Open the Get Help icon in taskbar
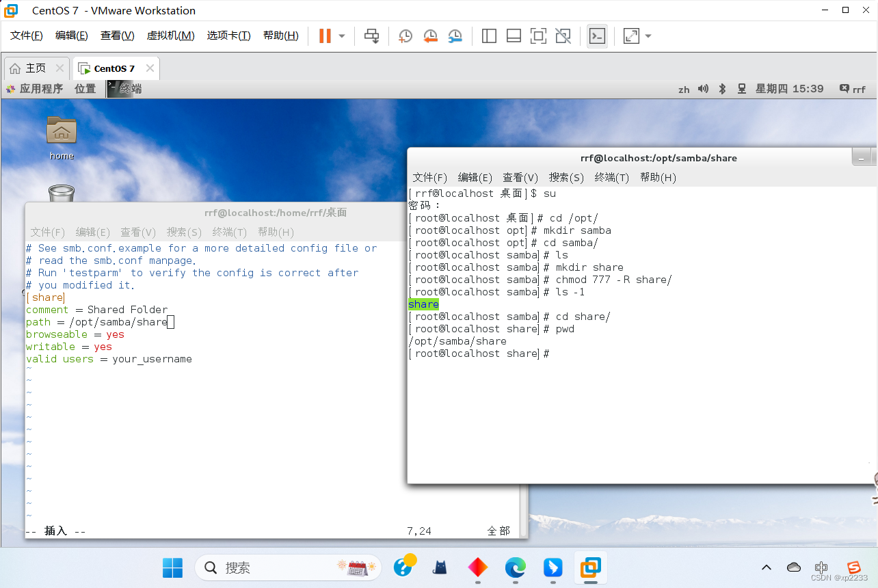Image resolution: width=878 pixels, height=588 pixels. pos(403,567)
